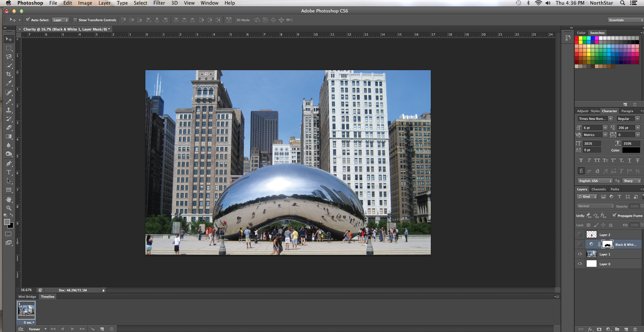The height and width of the screenshot is (332, 644).
Task: Select the Rectangular Marquee tool
Action: [x=9, y=48]
